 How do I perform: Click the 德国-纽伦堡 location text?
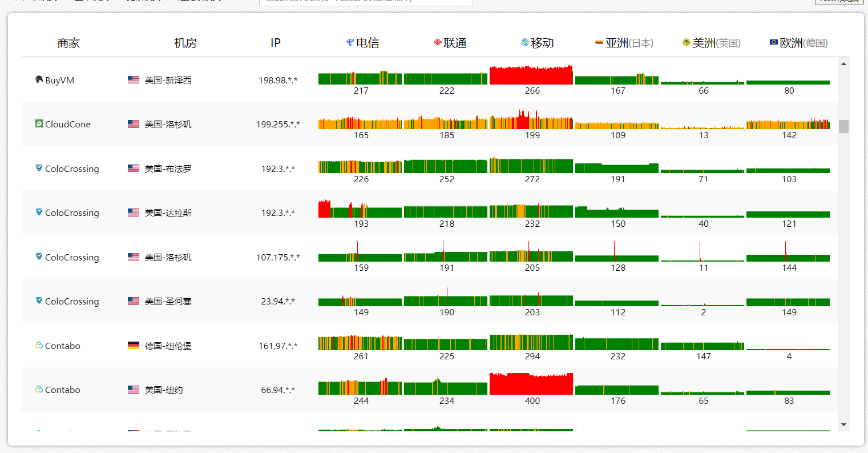pos(168,346)
